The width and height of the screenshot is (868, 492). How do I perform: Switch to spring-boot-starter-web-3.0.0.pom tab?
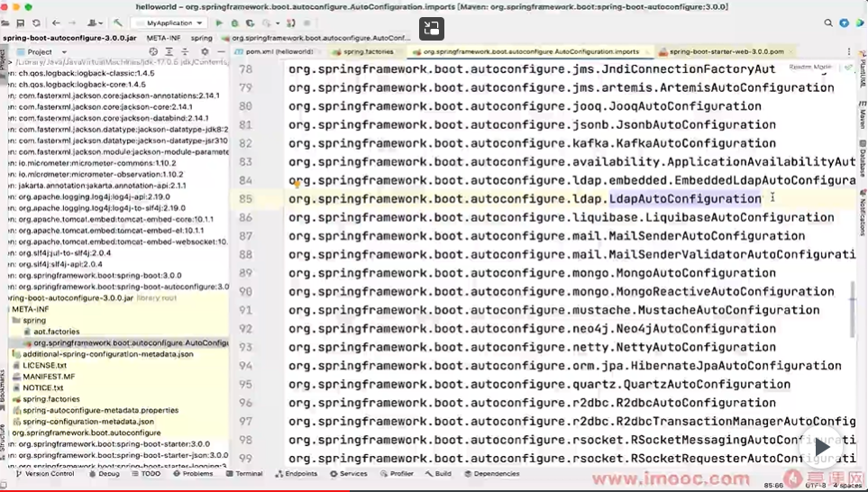coord(726,52)
